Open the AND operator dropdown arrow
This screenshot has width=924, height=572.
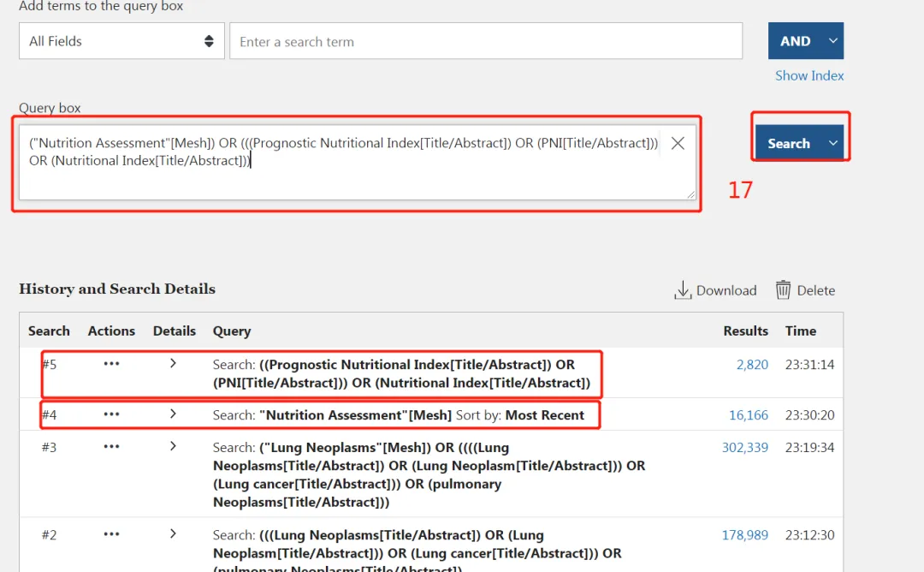pyautogui.click(x=833, y=41)
